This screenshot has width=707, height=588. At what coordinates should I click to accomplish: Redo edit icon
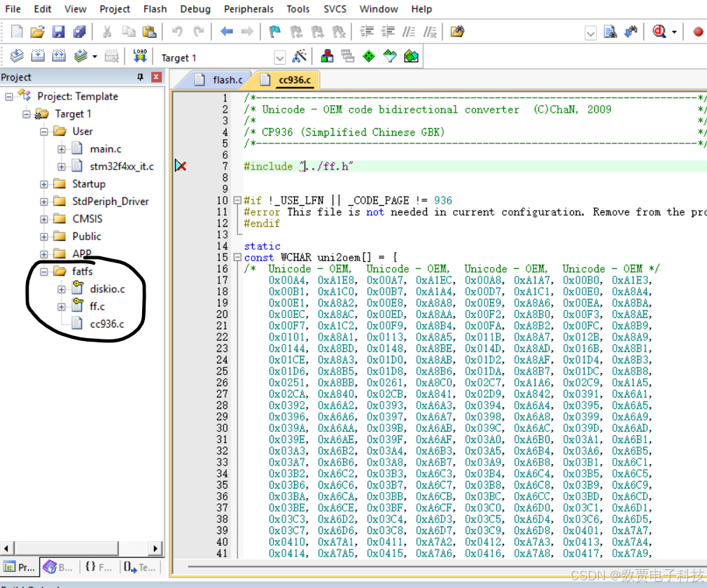(198, 31)
